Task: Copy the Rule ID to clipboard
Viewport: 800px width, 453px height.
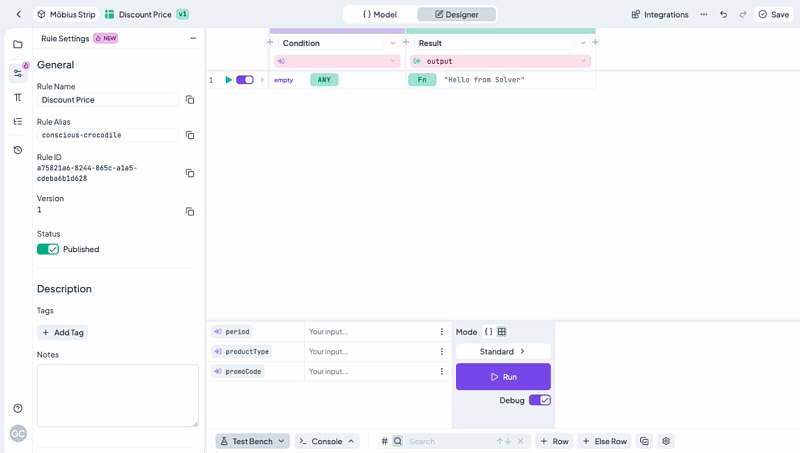Action: pyautogui.click(x=190, y=173)
